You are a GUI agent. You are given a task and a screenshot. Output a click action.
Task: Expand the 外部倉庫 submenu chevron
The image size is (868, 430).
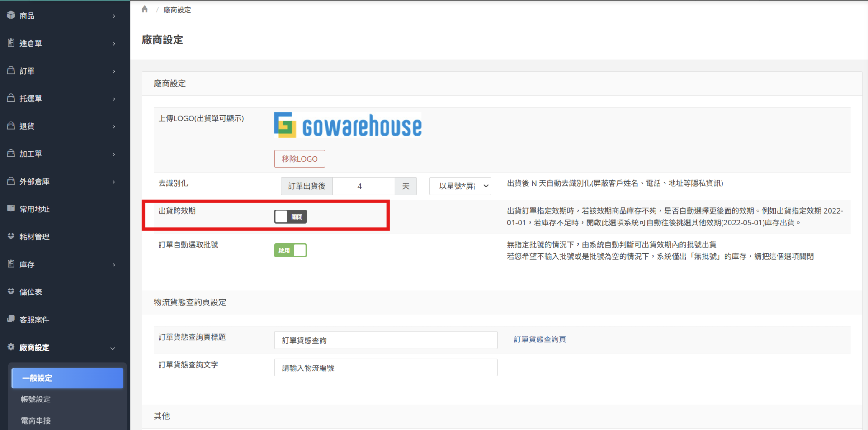(113, 182)
